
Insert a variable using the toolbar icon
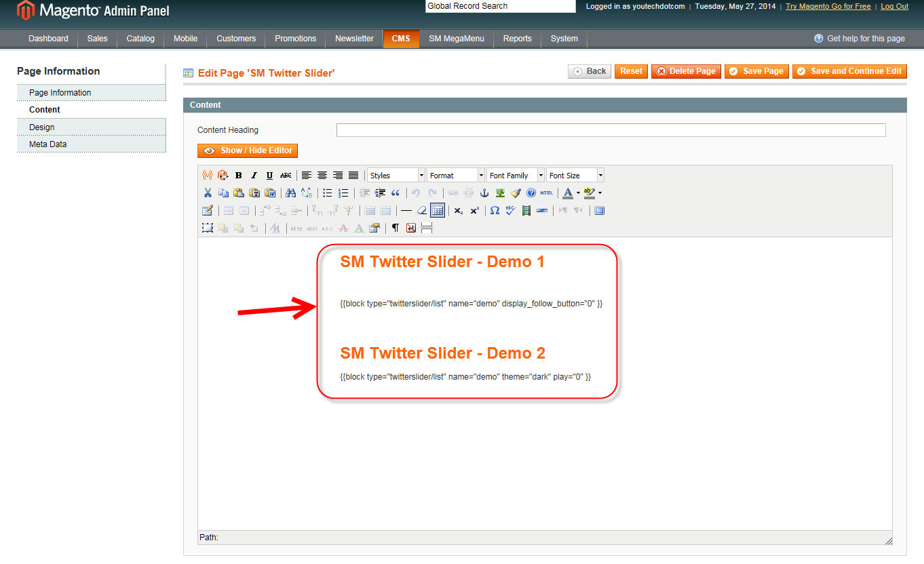(208, 176)
